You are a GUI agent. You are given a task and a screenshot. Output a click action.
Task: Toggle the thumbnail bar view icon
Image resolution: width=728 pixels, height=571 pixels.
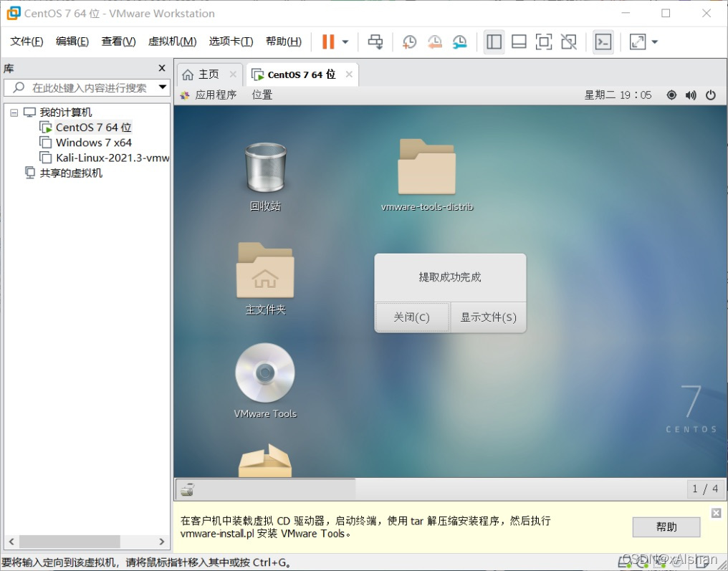(519, 42)
